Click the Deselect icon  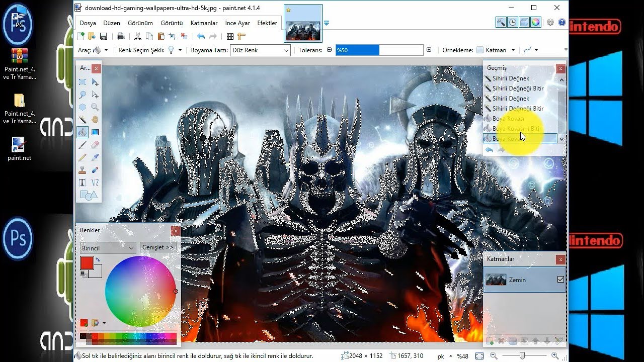(184, 36)
